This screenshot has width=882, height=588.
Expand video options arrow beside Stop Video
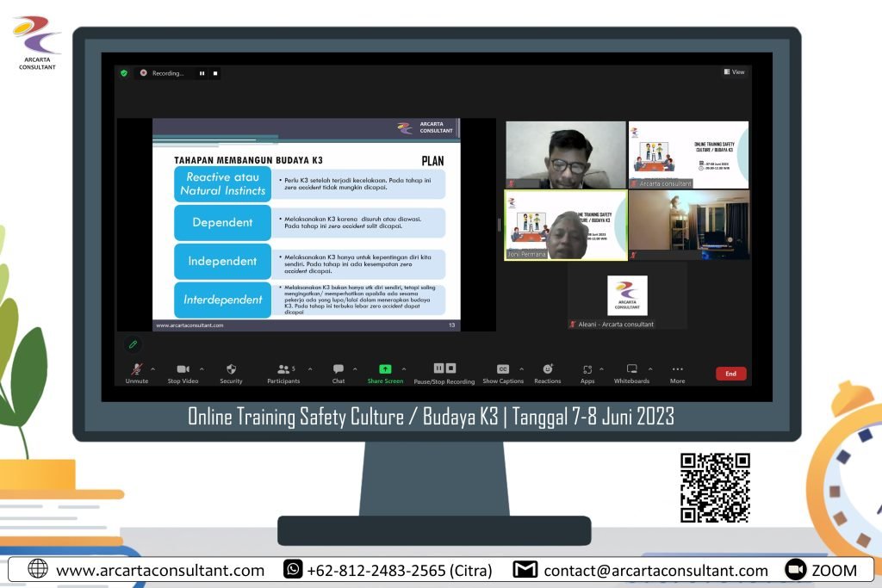click(x=202, y=369)
